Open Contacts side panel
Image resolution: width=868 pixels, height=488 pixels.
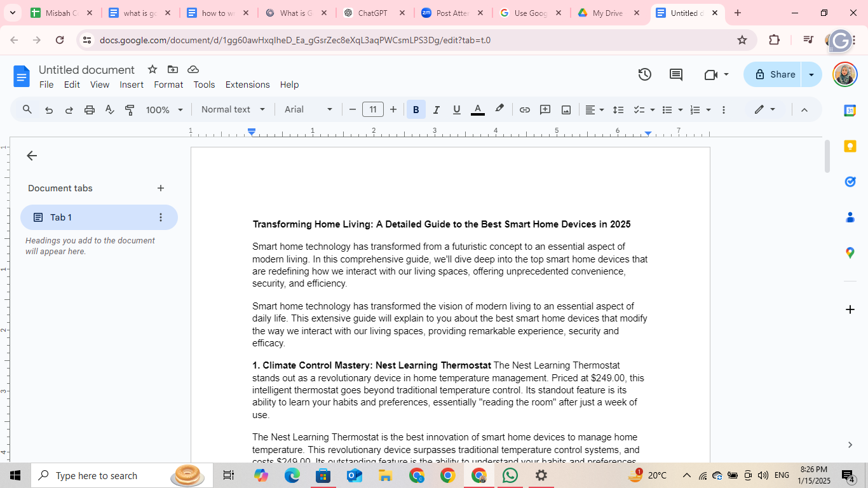pos(850,217)
